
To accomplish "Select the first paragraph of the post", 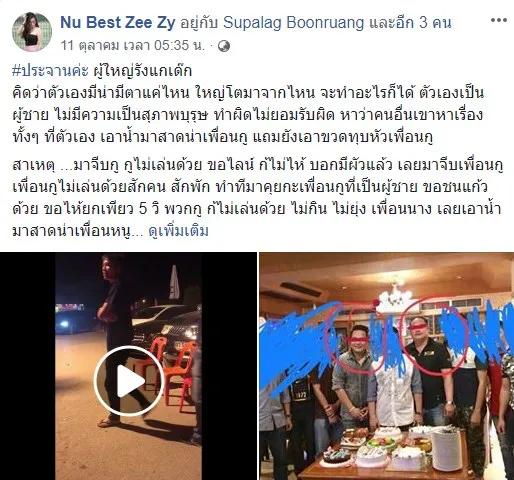I will (248, 115).
